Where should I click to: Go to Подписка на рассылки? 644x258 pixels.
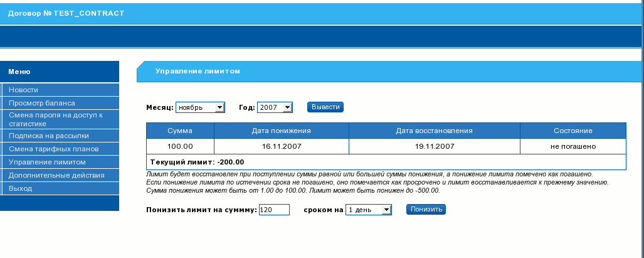(49, 136)
